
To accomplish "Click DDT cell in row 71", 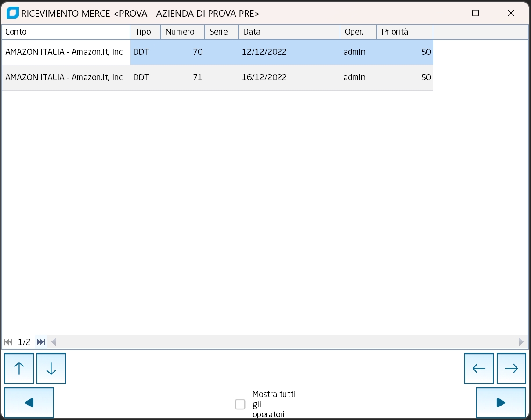I will click(145, 78).
